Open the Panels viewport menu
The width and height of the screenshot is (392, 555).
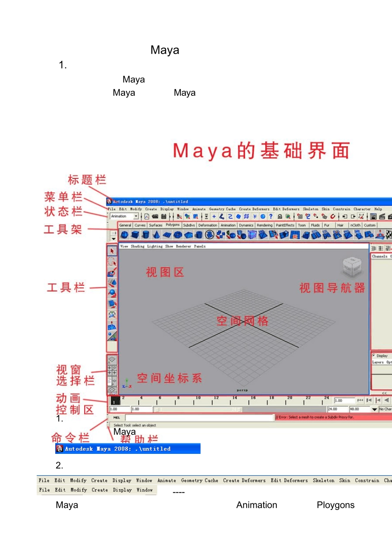(x=200, y=246)
